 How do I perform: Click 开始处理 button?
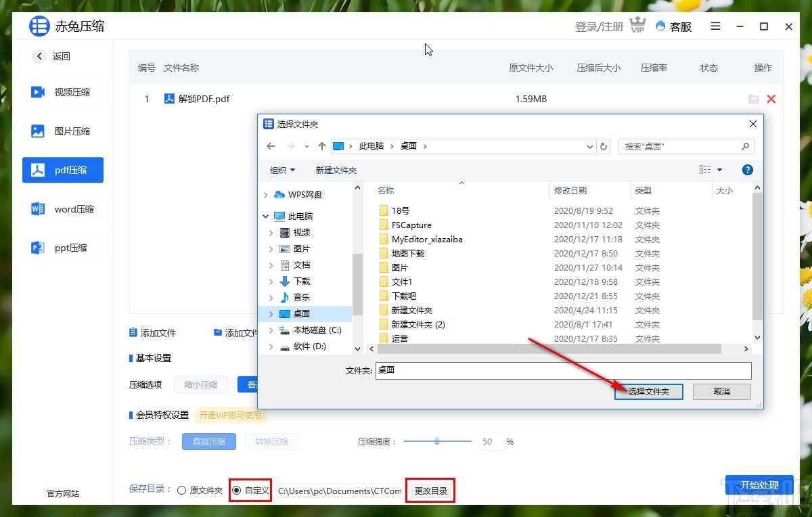pos(759,485)
